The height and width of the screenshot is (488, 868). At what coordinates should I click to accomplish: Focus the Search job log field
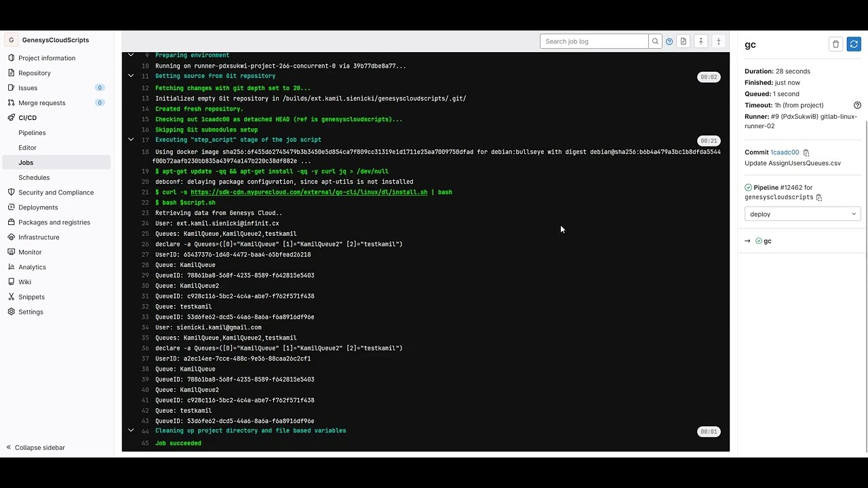point(594,41)
